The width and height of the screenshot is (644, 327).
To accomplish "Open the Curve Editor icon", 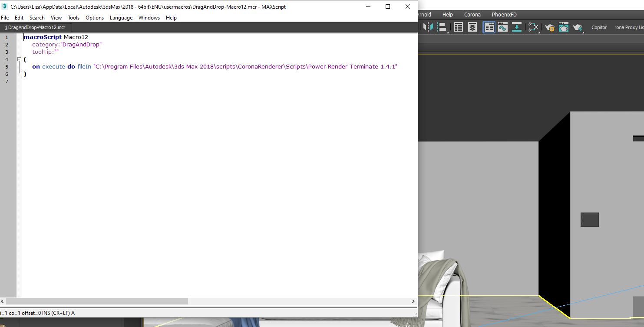I will 503,27.
